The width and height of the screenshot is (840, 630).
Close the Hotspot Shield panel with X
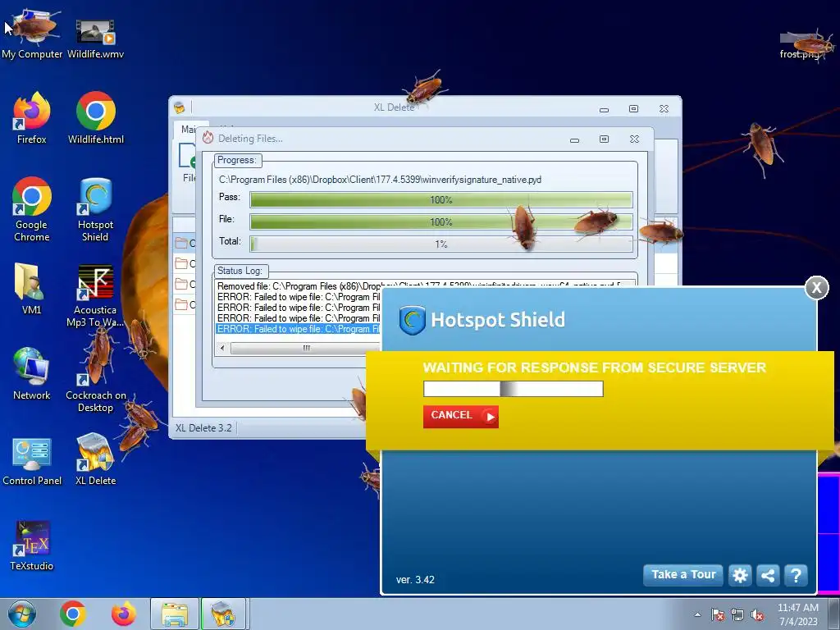pos(816,288)
